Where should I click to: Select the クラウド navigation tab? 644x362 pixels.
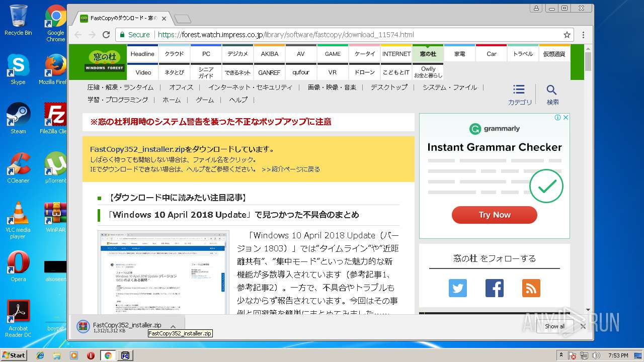[x=174, y=54]
